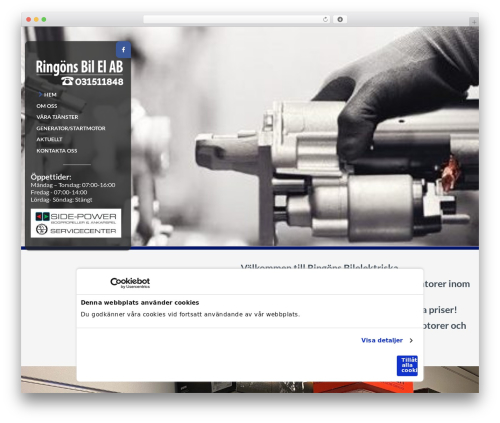The image size is (500, 423).
Task: Open the Aktuellt menu item
Action: click(49, 139)
